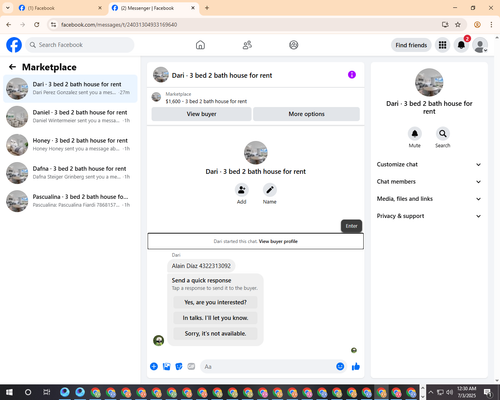Mute this conversation with bell icon
Viewport: 500px width, 400px height.
pos(415,134)
